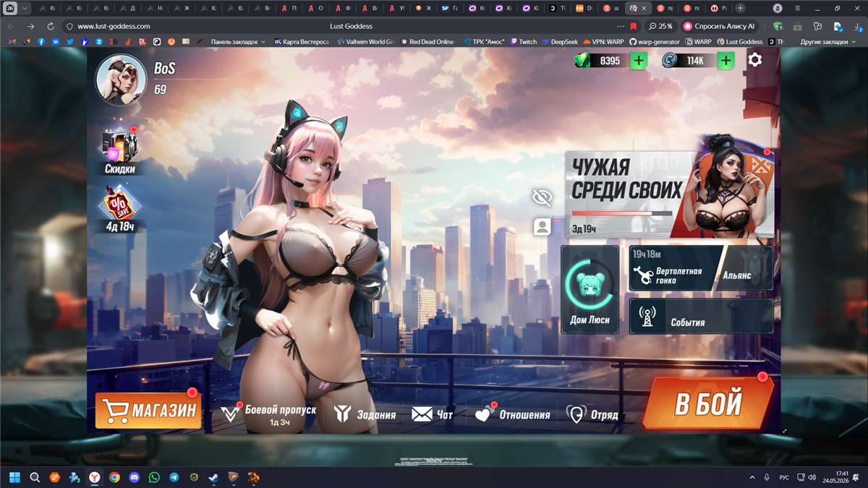Open the События panel
868x488 pixels.
coord(701,316)
